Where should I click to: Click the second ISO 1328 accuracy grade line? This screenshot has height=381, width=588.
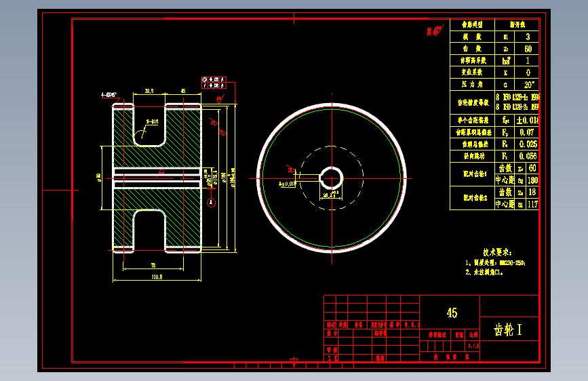[517, 107]
